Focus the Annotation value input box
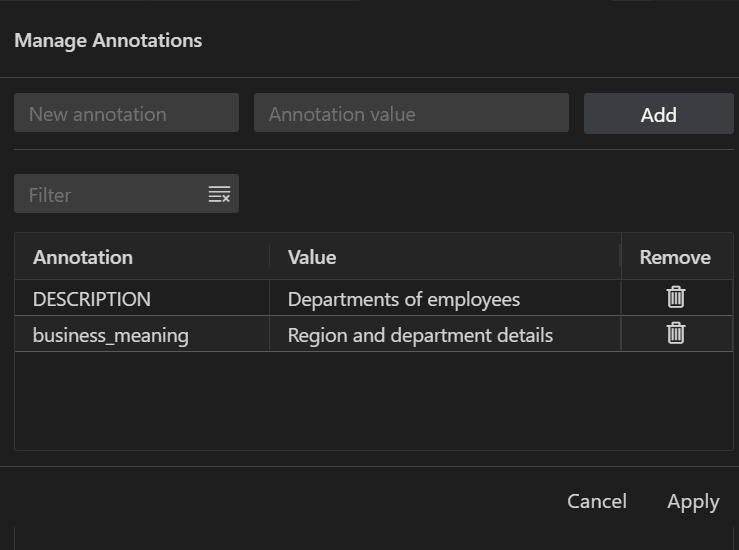Screen dimensions: 739x550 pyautogui.click(x=411, y=114)
